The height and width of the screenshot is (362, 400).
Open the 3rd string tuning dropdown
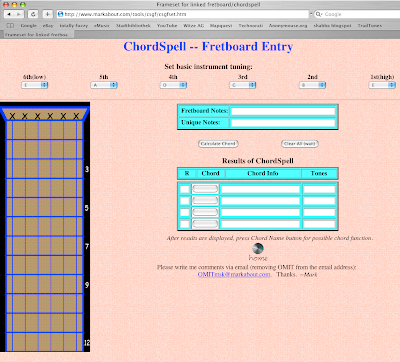pos(243,85)
